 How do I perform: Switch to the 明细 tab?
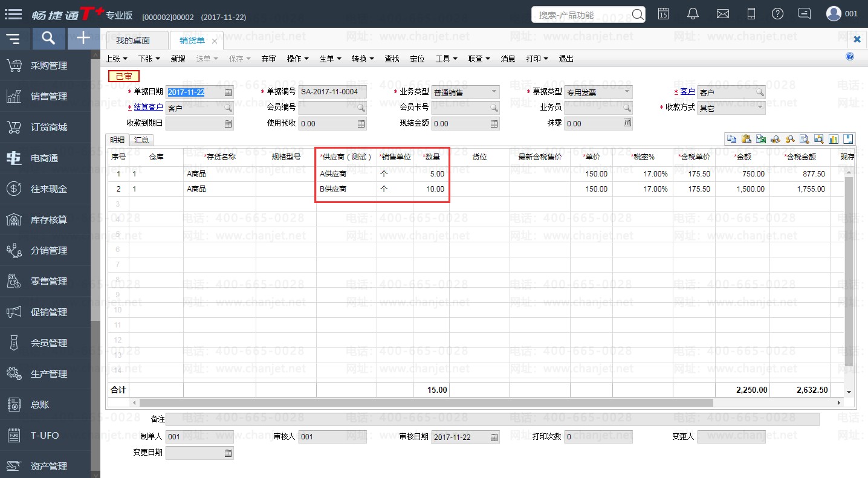point(117,140)
